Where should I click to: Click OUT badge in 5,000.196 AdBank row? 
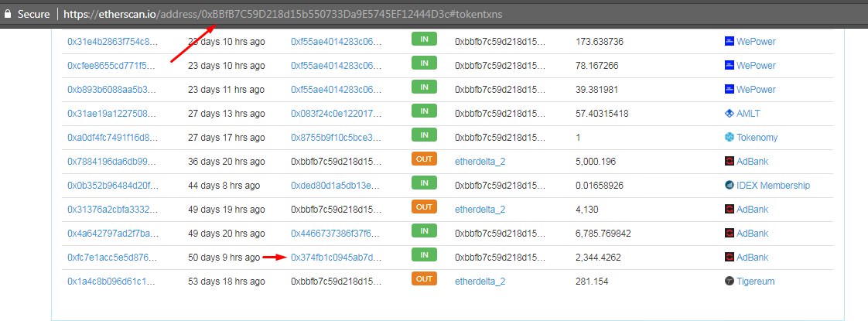coord(424,159)
